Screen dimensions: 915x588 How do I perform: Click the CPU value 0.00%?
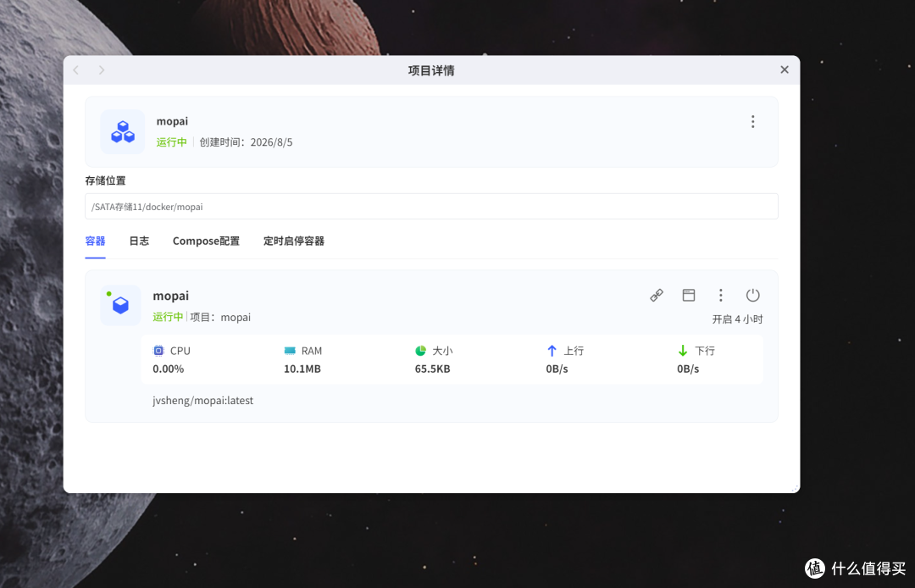(x=168, y=369)
